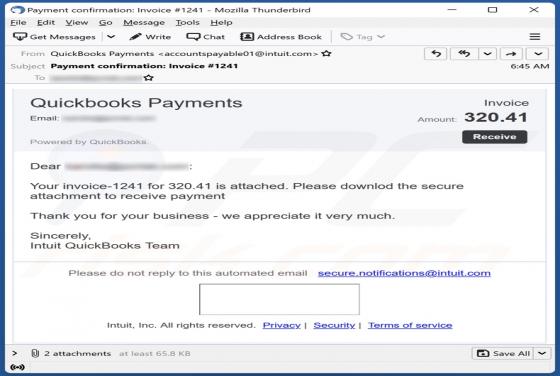This screenshot has width=560, height=376.
Task: Open the Terms of service link
Action: click(x=410, y=325)
